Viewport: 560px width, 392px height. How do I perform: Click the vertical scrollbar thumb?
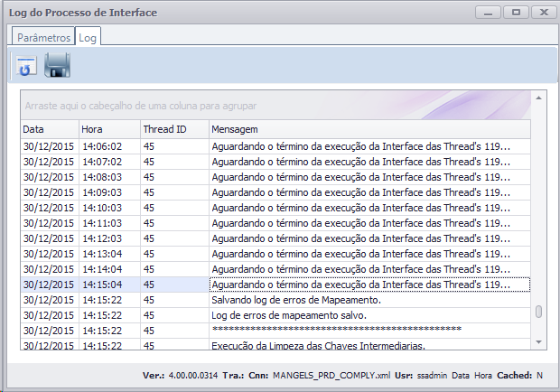pos(539,312)
